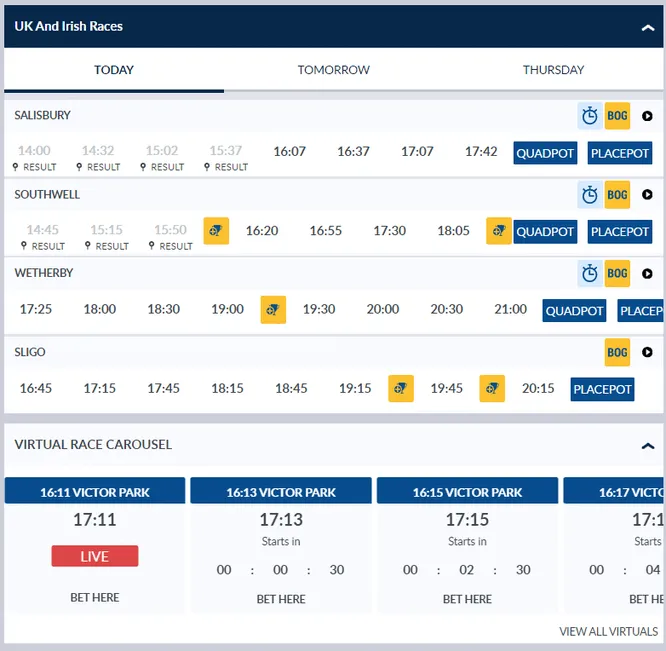The image size is (666, 651).
Task: Open the Salisbury 16:07 race
Action: (x=290, y=151)
